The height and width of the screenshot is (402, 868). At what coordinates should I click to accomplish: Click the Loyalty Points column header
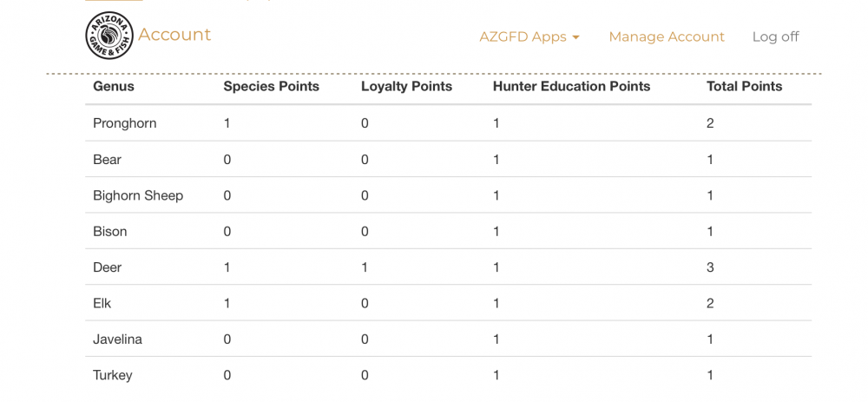tap(407, 86)
